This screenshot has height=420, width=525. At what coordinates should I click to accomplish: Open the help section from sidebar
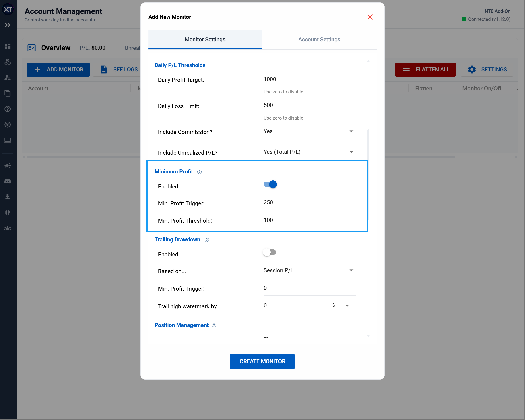8,109
